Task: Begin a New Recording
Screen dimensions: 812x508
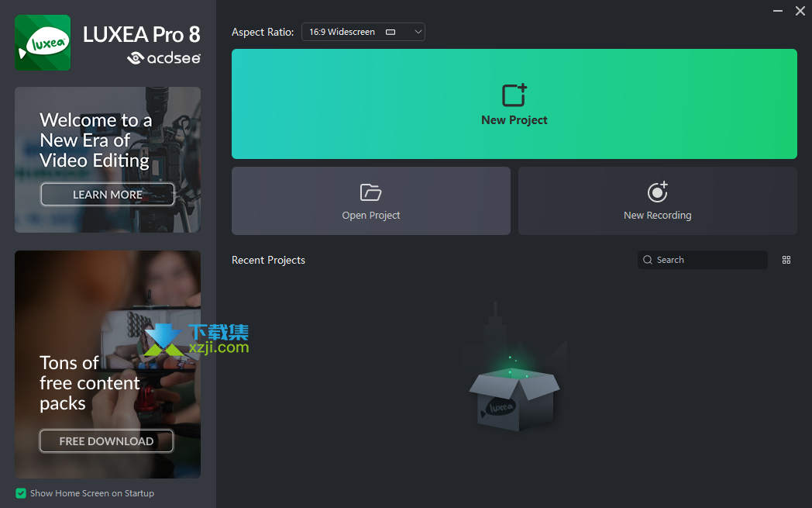Action: tap(657, 201)
